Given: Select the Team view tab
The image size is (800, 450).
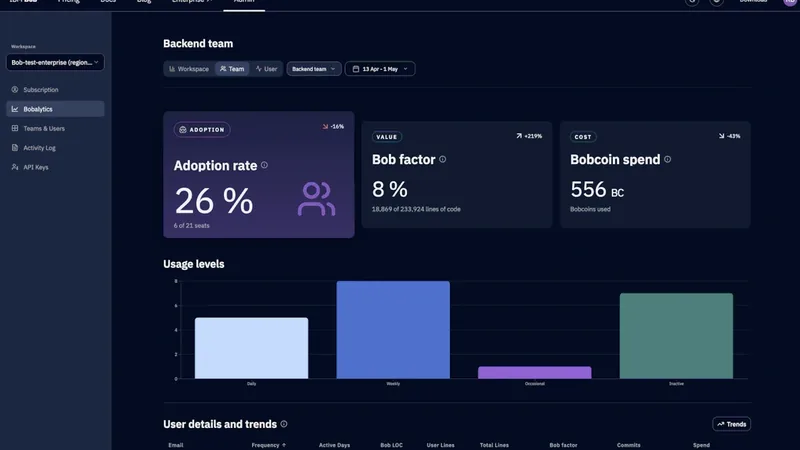Looking at the screenshot, I should pyautogui.click(x=232, y=69).
